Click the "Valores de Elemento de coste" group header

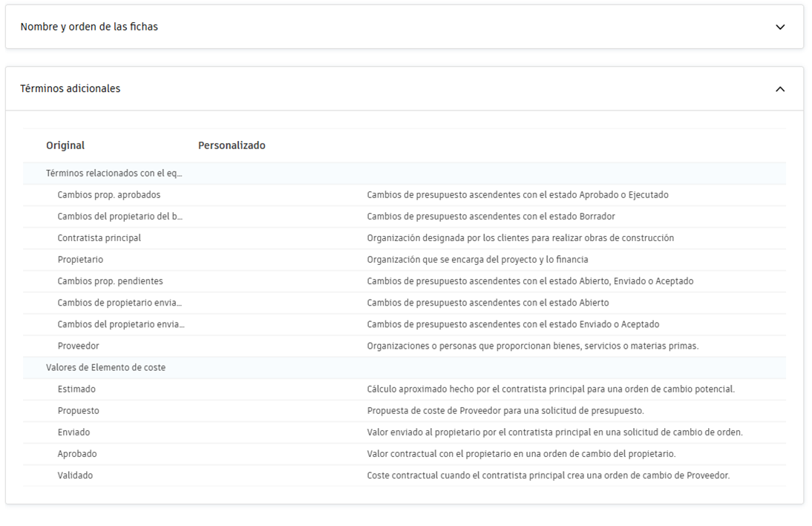coord(106,367)
